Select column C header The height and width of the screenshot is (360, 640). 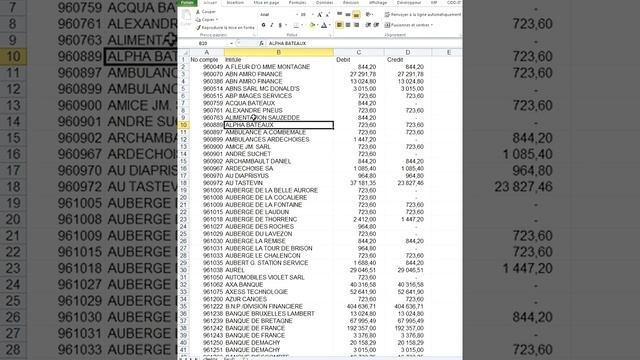359,52
